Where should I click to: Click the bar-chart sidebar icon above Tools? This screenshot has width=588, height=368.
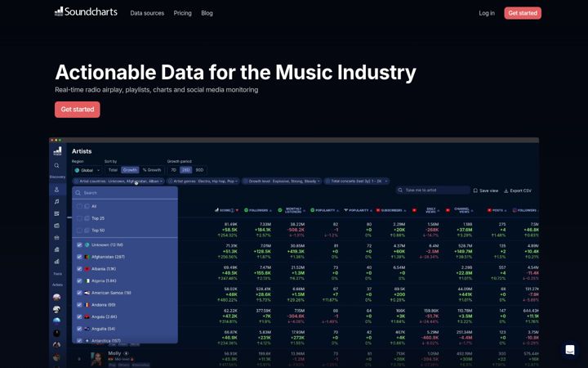coord(56,262)
